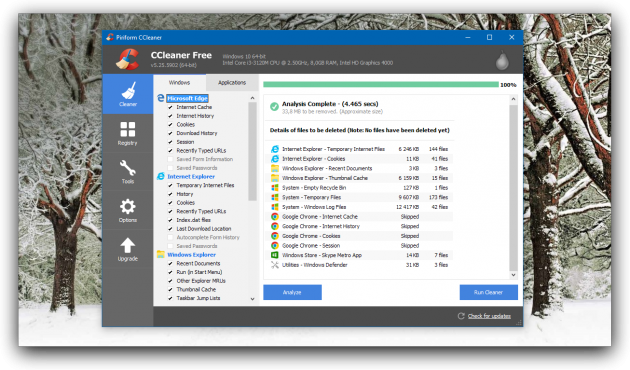Switch to the Applications tab
This screenshot has width=630, height=370.
tap(232, 83)
